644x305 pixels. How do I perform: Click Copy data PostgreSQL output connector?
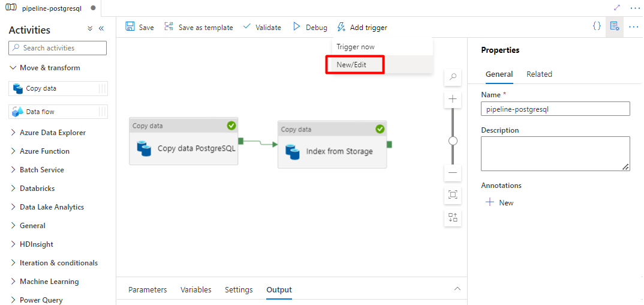pos(241,141)
